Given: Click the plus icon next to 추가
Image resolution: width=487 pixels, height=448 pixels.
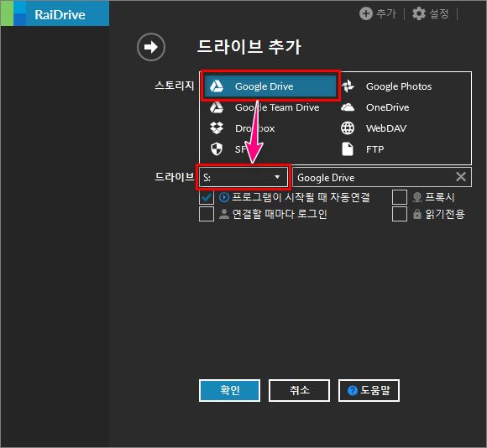Looking at the screenshot, I should [365, 13].
